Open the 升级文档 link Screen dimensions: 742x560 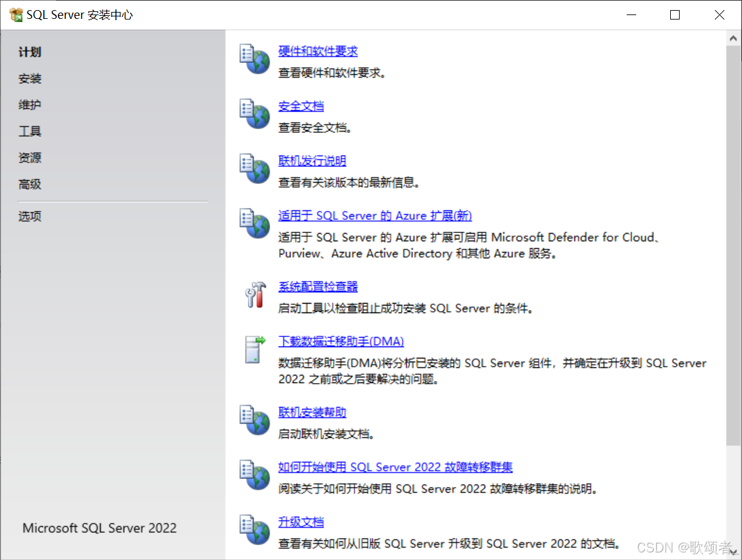301,522
